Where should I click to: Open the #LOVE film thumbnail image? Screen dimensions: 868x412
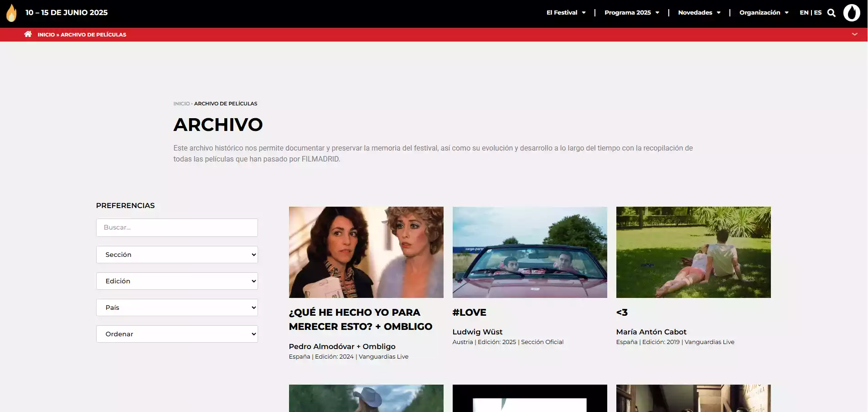pyautogui.click(x=529, y=252)
